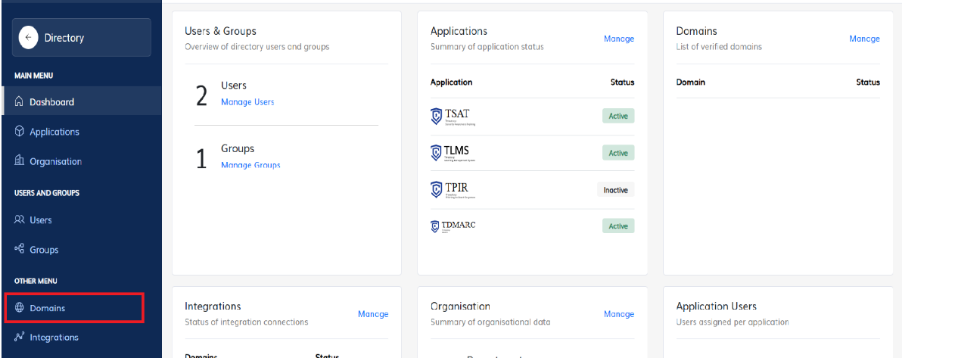Image resolution: width=980 pixels, height=358 pixels.
Task: Select the Active status badge for TSAT
Action: (618, 116)
